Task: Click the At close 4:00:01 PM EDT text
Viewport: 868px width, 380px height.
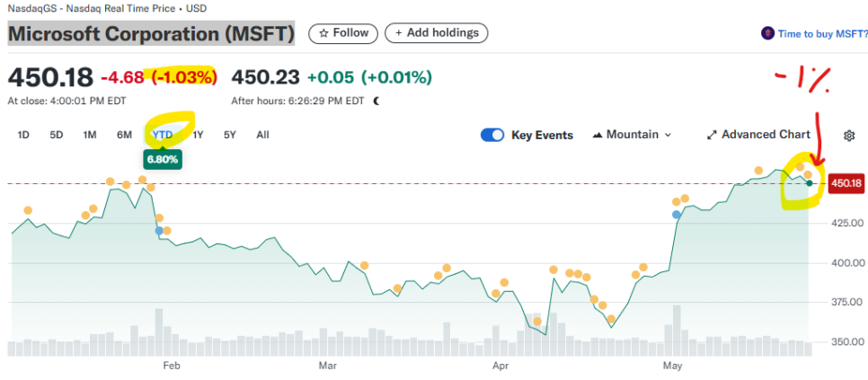Action: [x=66, y=102]
